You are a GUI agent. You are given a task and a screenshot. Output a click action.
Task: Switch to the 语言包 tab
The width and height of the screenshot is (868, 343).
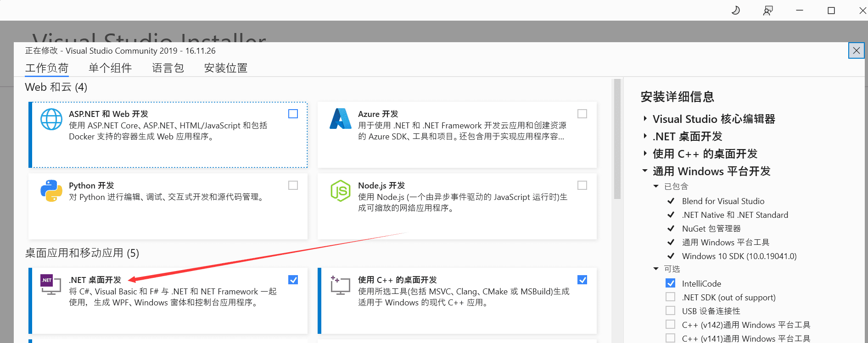tap(168, 68)
